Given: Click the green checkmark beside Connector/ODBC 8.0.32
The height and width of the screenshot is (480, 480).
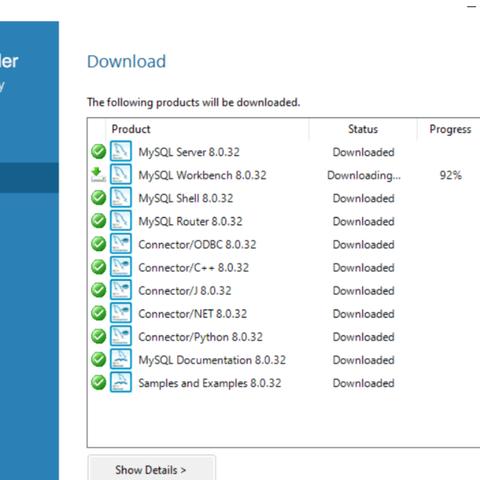Looking at the screenshot, I should tap(99, 244).
